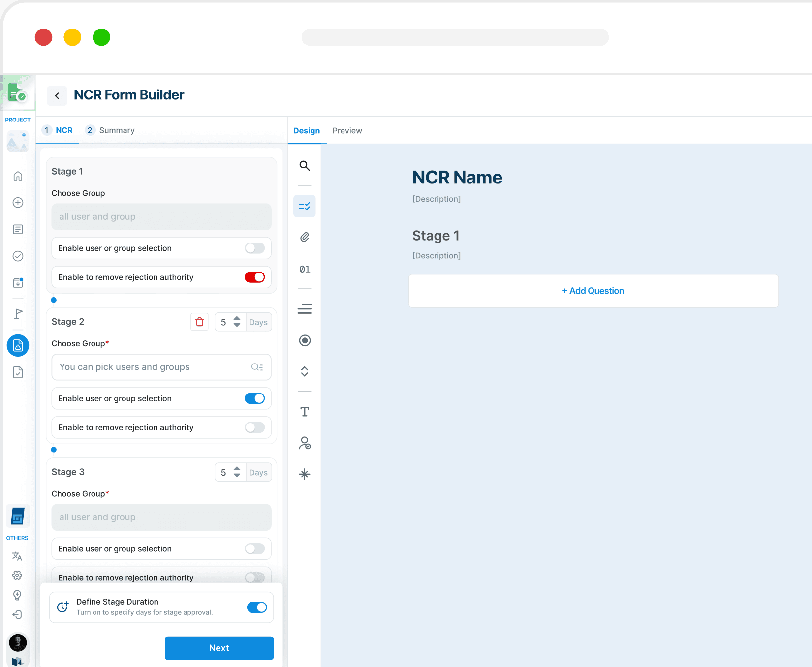Click the NCR Name heading

click(x=457, y=178)
